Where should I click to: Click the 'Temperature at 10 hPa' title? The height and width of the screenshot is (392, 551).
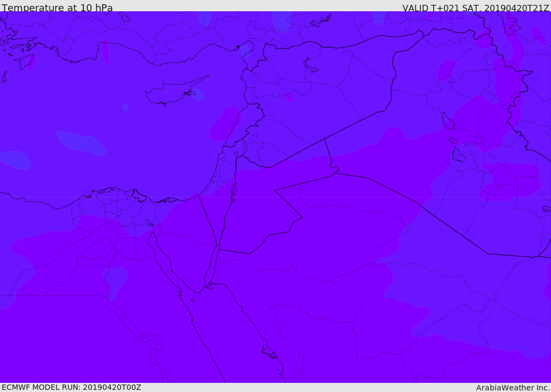pyautogui.click(x=57, y=8)
